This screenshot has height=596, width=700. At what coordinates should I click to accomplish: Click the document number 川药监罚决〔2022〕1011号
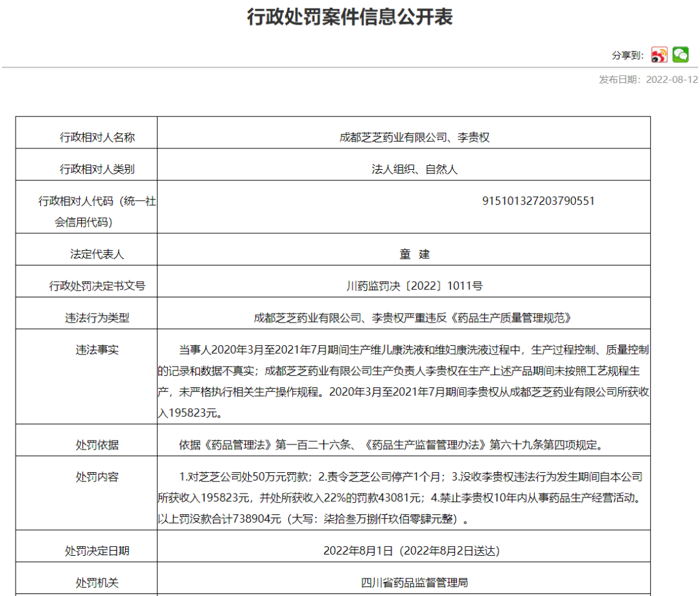click(x=415, y=286)
